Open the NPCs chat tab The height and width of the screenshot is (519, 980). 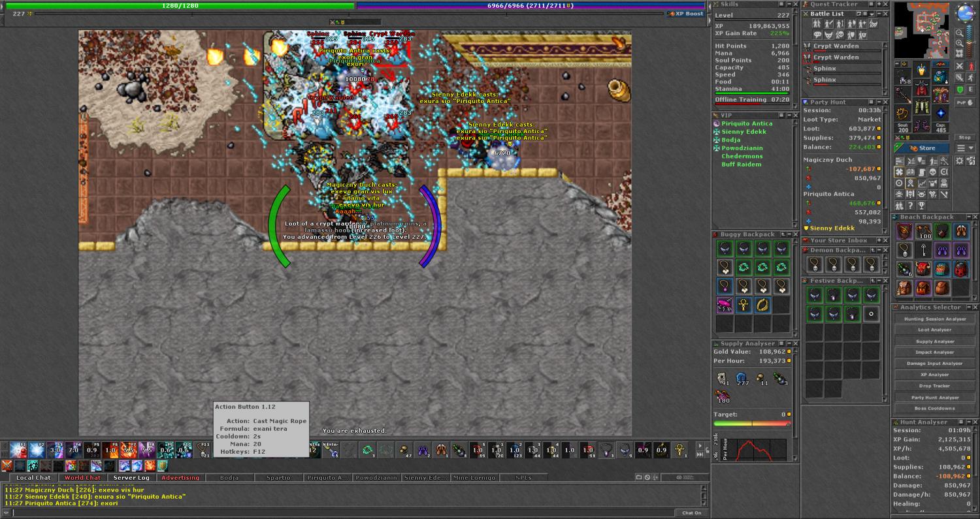click(523, 478)
